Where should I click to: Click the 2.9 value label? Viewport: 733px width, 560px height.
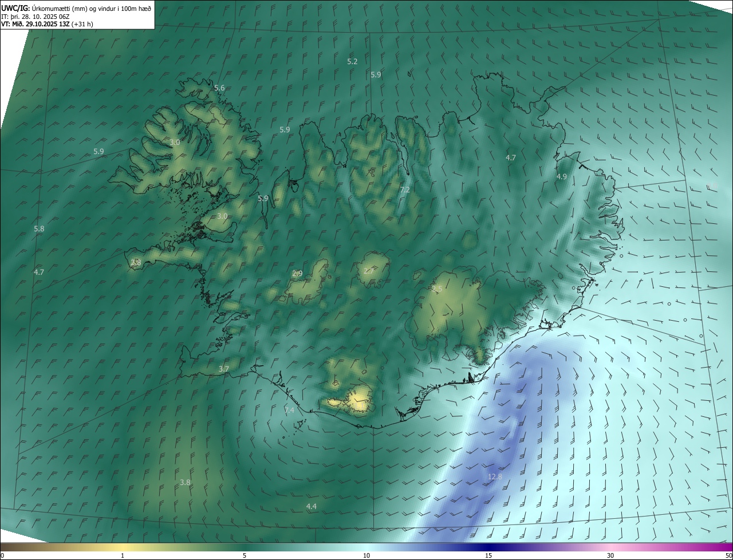coord(297,274)
